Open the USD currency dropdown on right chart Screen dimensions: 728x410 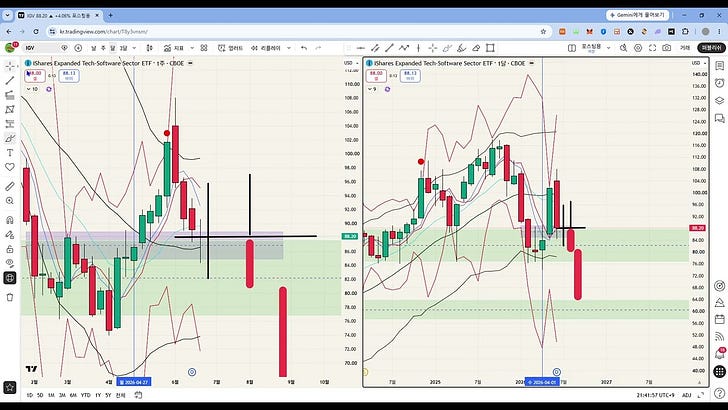pos(698,63)
